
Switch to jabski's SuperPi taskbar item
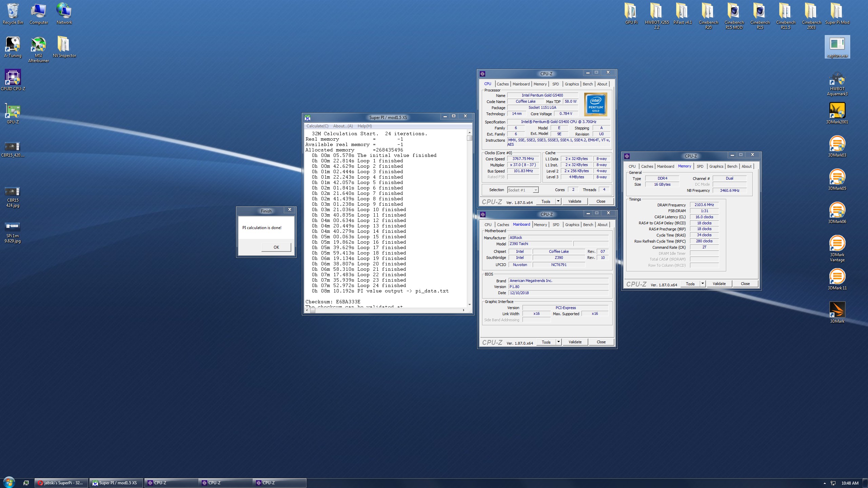click(x=61, y=483)
